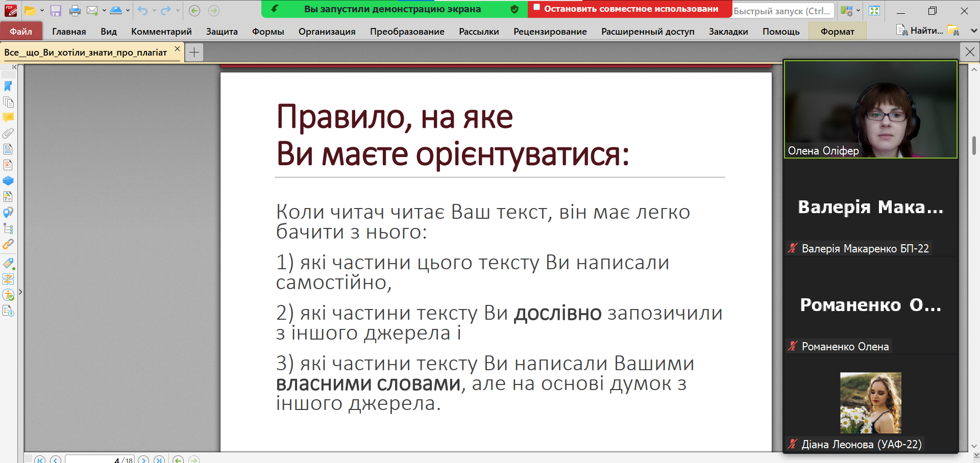Go to the next page
The height and width of the screenshot is (463, 980).
point(143,459)
